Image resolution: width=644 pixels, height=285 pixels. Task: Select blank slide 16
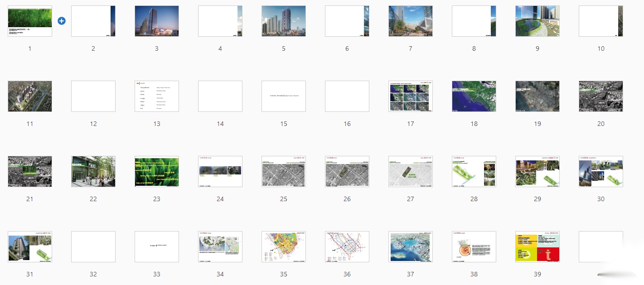coord(347,96)
